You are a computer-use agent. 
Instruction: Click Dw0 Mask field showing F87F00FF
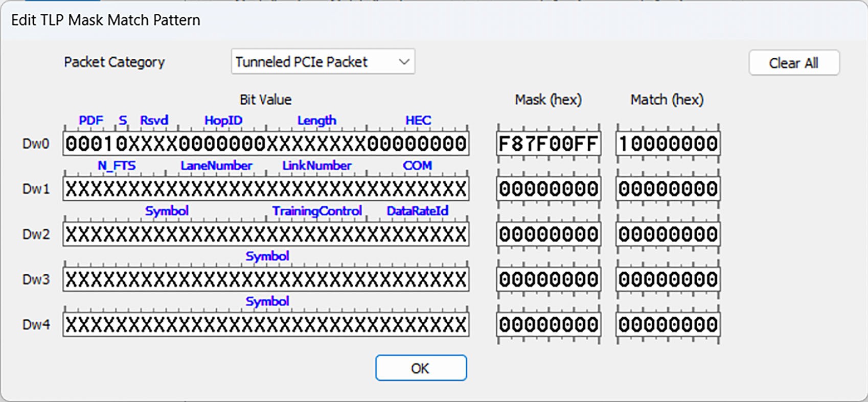pos(549,144)
